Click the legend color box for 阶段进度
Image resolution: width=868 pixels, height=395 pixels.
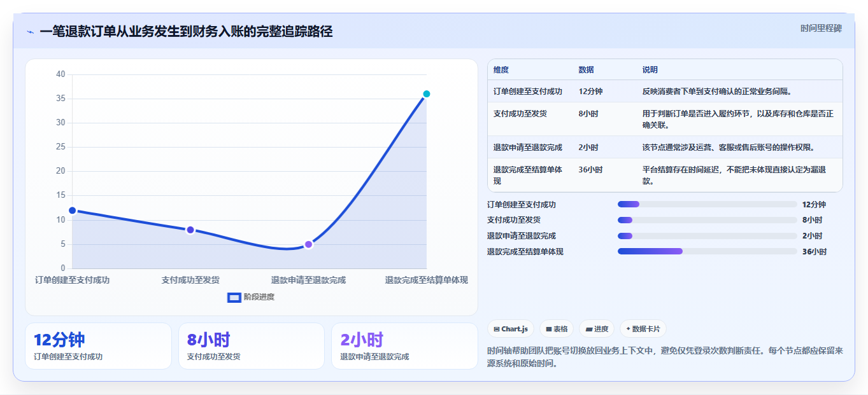(x=234, y=297)
